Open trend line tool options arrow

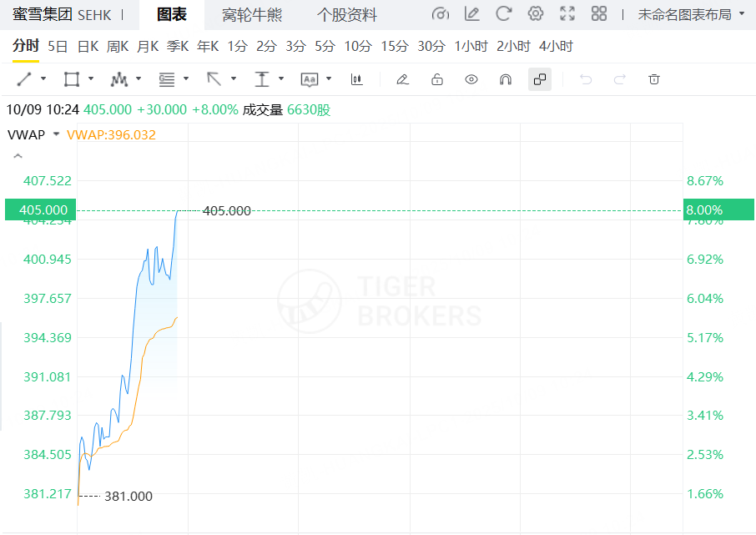43,78
